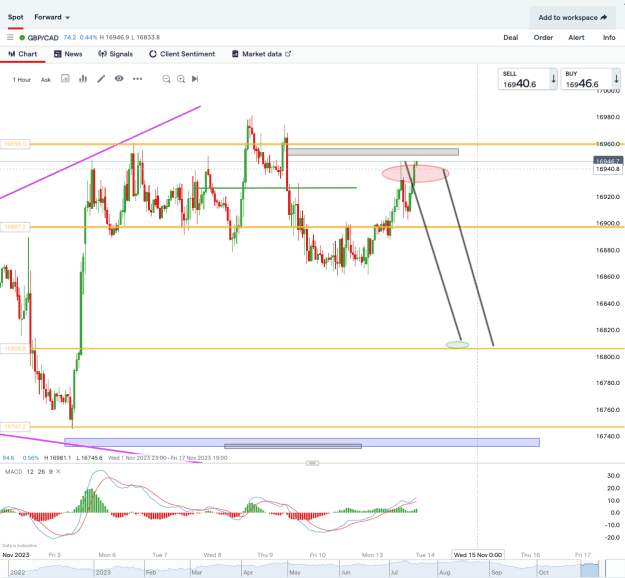Select the red ellipse drawing on chart
Viewport: 625px width, 578px height.
pos(415,174)
